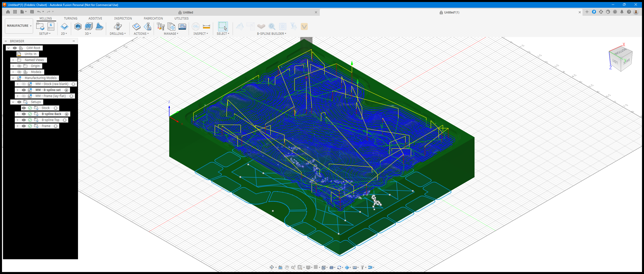Switch to the ADDITIVE tab
The image size is (644, 274).
pyautogui.click(x=95, y=18)
